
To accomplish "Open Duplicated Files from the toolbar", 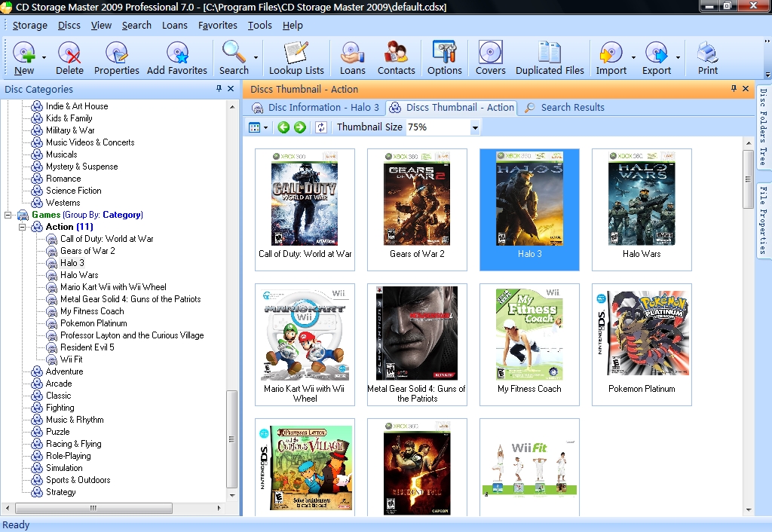I will 550,58.
